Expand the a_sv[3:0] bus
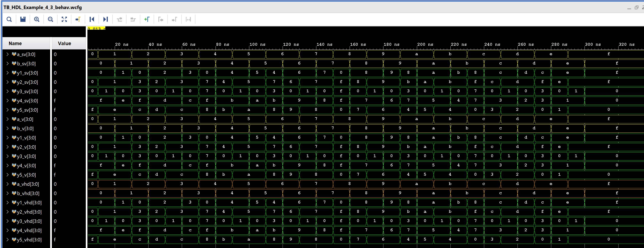Viewport: 644px width, 248px height. tap(7, 54)
